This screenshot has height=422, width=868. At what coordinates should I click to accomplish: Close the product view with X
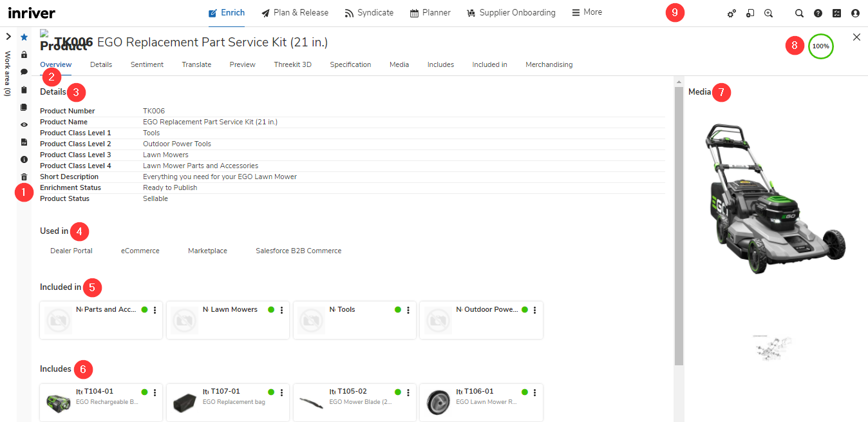[856, 37]
